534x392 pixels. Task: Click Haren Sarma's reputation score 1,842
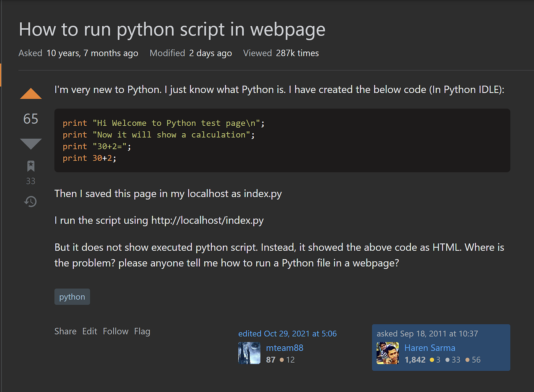[x=415, y=360]
